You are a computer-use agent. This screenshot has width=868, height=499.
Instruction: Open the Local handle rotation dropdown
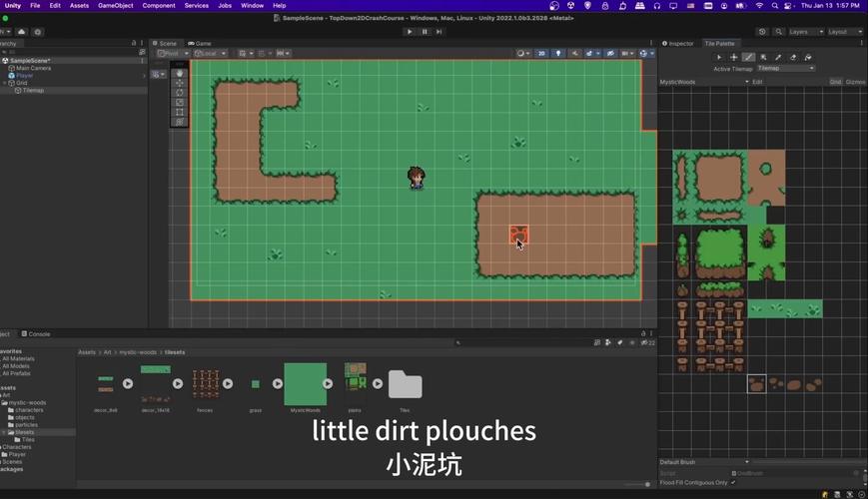point(211,53)
